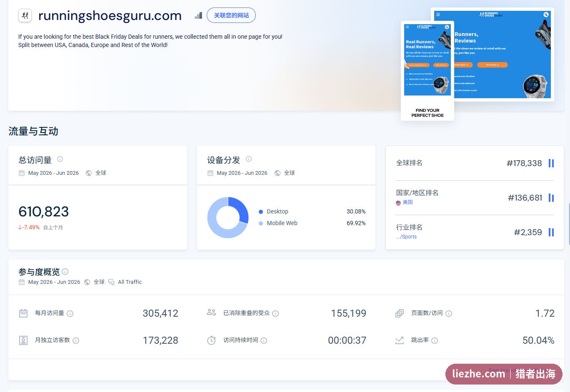Click the Desktop share 30.08%
The image size is (570, 392).
point(356,212)
